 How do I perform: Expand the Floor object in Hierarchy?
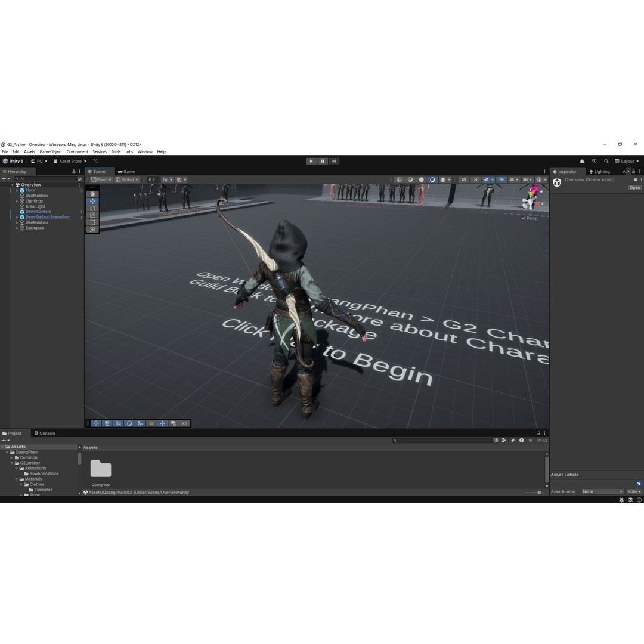tap(17, 191)
